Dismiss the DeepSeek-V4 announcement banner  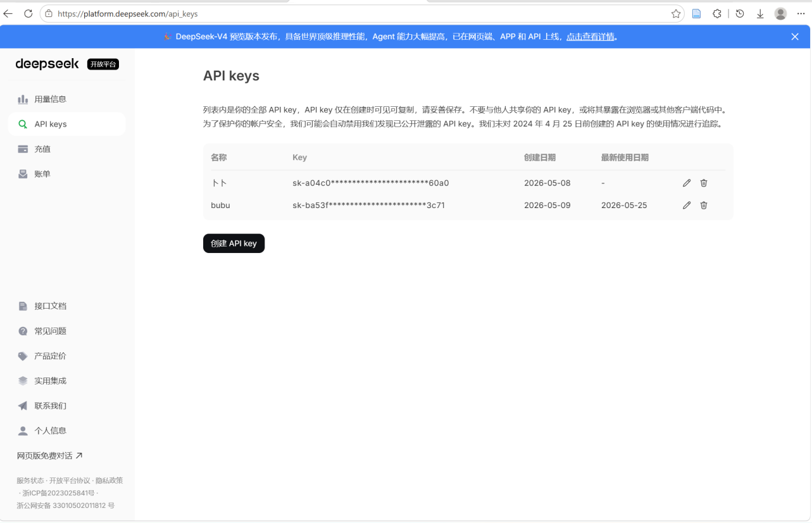[x=795, y=37]
